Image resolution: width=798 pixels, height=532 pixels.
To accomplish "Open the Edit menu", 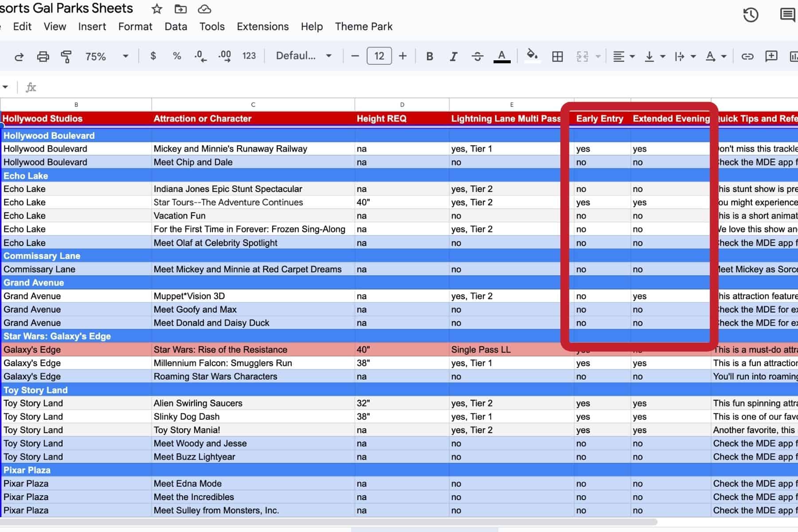I will [22, 27].
